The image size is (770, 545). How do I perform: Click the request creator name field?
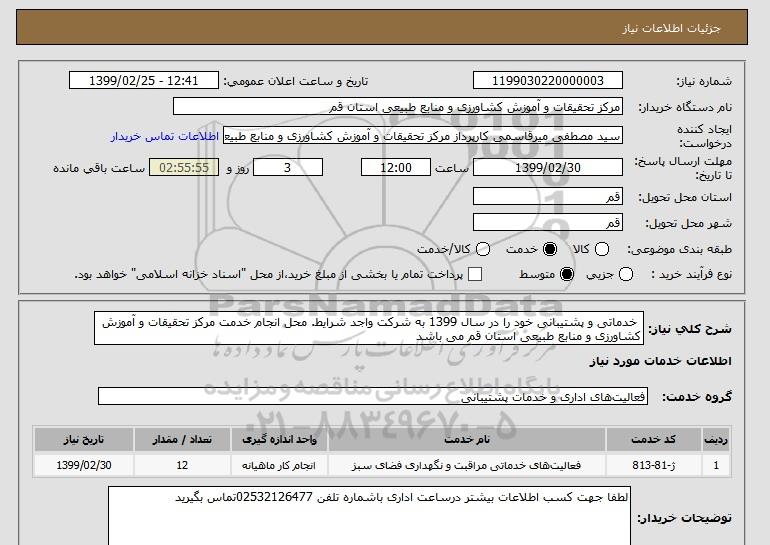[x=423, y=136]
